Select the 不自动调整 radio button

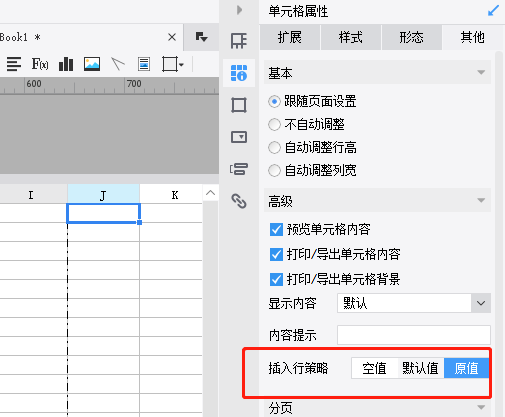click(x=274, y=124)
